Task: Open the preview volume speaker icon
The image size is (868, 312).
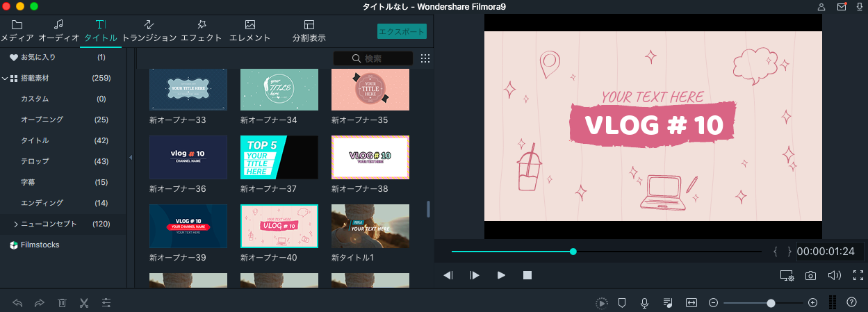Action: [x=834, y=275]
